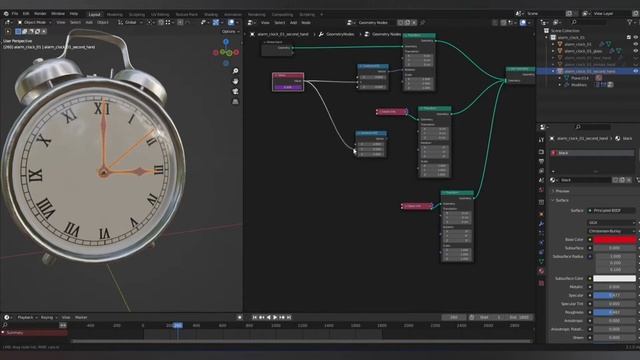Toggle auto keying record button
640x360 pixels.
240,317
